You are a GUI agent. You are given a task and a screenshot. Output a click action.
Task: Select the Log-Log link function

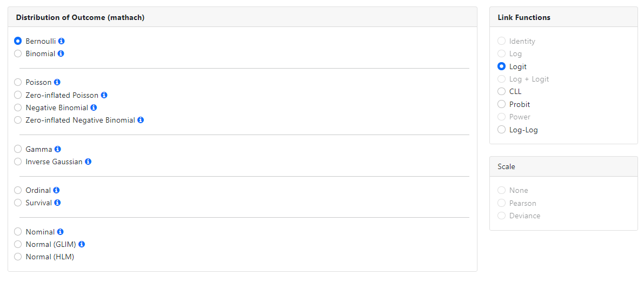[x=501, y=130]
